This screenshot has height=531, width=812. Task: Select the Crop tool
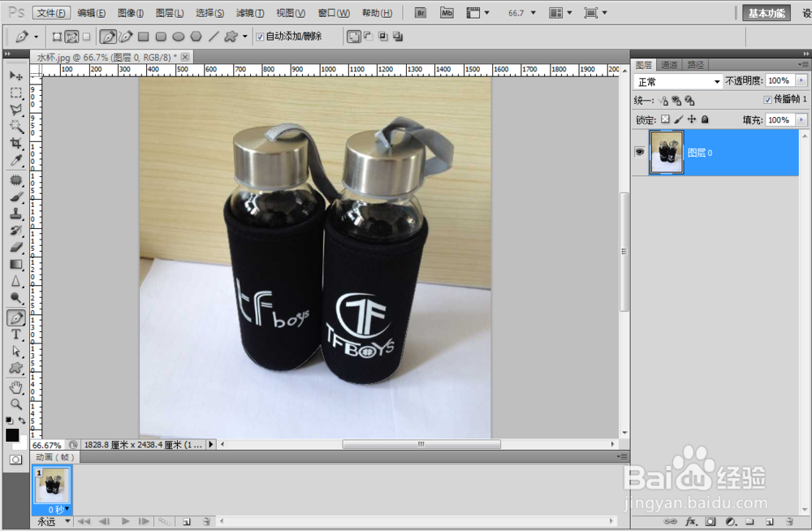click(x=16, y=144)
